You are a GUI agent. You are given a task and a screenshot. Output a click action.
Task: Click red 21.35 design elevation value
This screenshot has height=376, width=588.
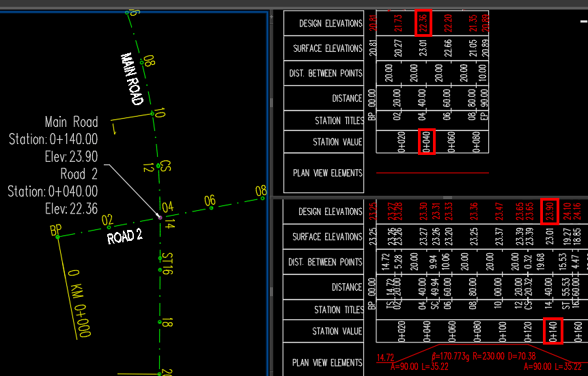(473, 23)
